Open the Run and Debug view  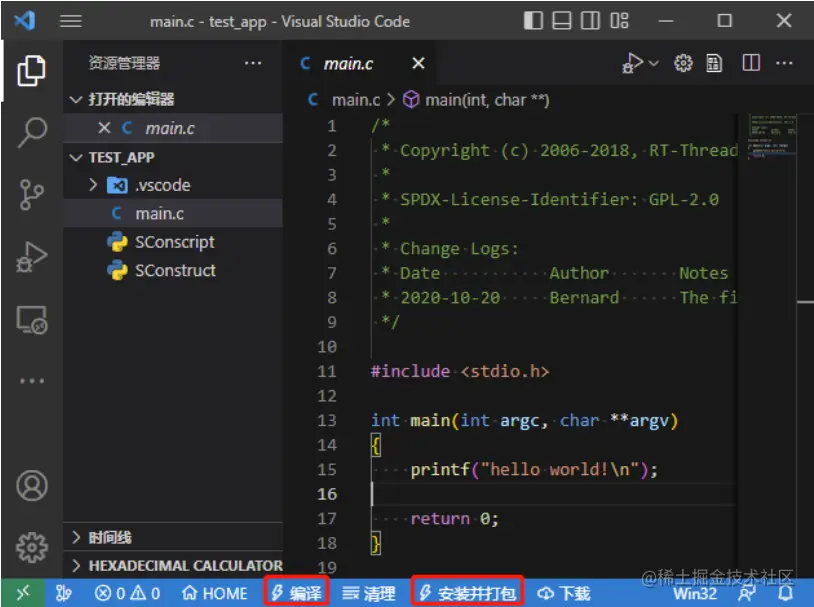tap(31, 257)
